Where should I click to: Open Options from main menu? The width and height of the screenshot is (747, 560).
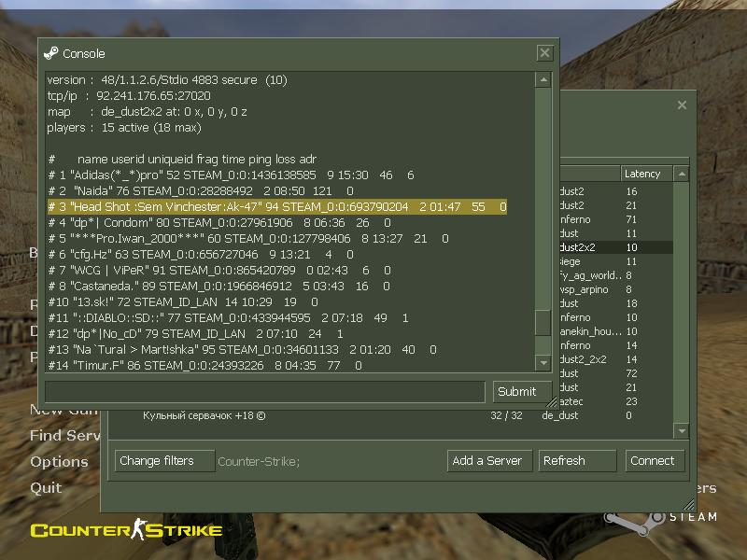click(x=59, y=462)
